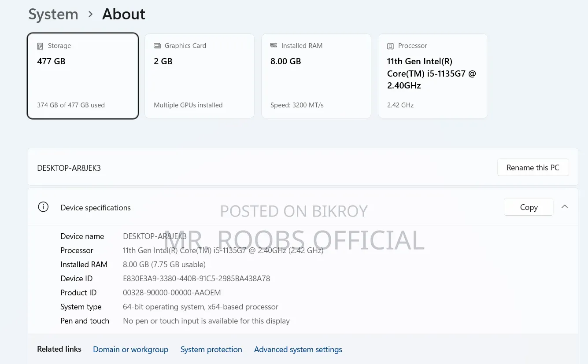Select the Device name value DESKTOP-AR8JEK3
This screenshot has width=588, height=364.
tap(155, 236)
